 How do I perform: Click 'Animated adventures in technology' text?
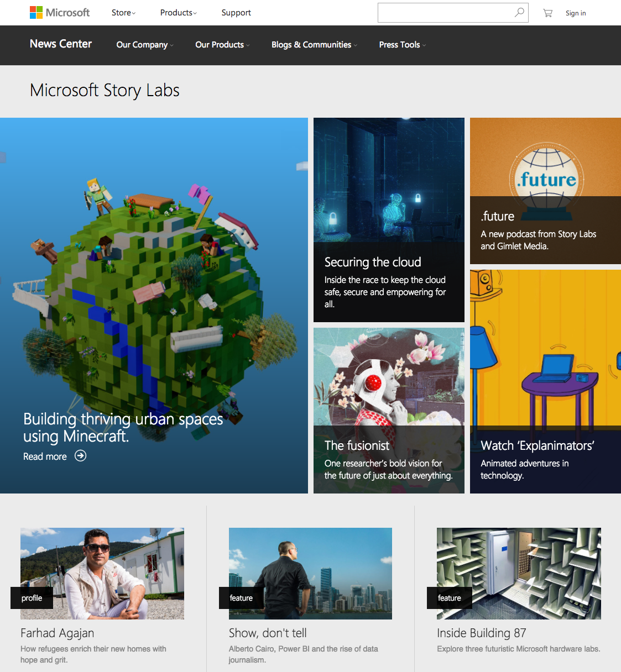point(524,469)
